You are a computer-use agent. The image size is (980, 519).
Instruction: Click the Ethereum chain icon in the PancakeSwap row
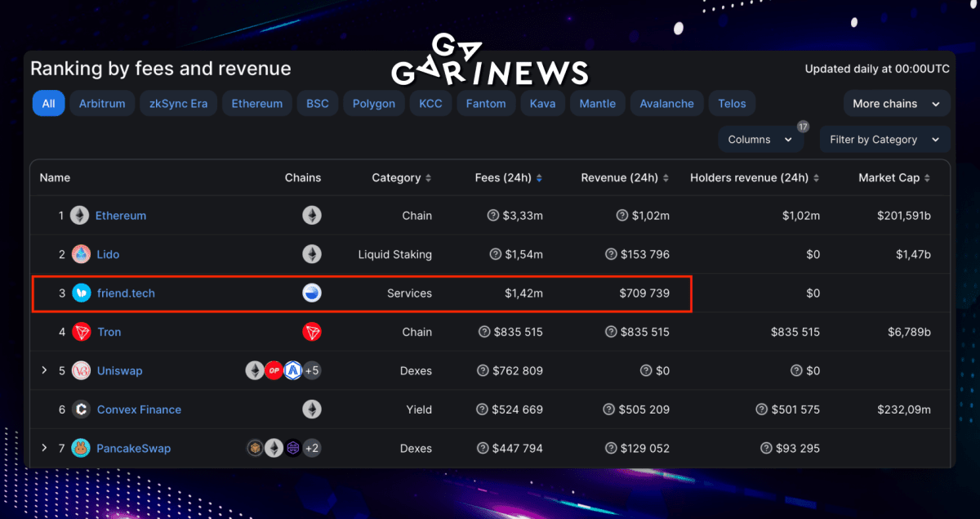click(274, 448)
